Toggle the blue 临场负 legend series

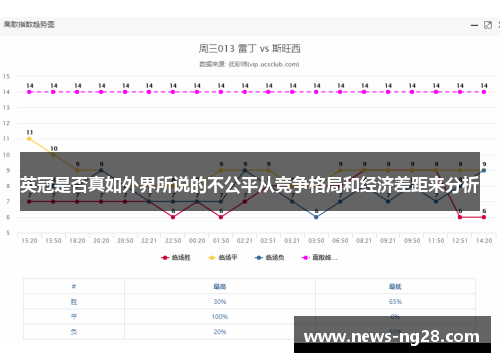point(269,258)
